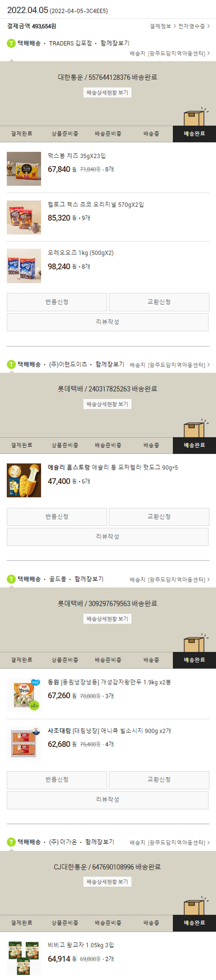
Task: Click the green T badge beside (주) 더가온
Action: tap(12, 842)
